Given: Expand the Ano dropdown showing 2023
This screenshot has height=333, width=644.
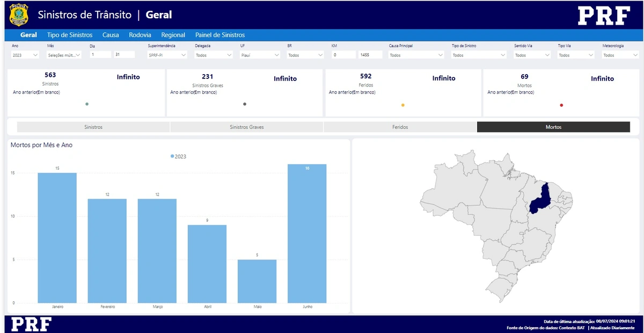Looking at the screenshot, I should (25, 55).
